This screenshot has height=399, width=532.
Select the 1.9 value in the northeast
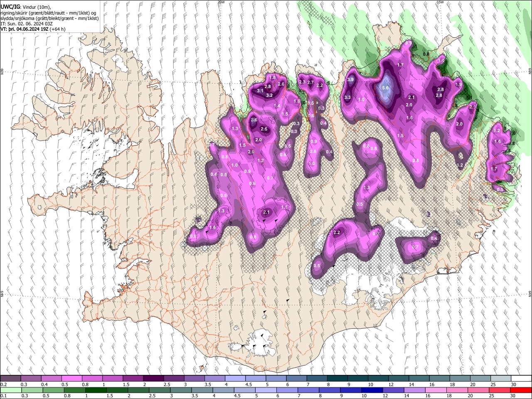(x=458, y=84)
